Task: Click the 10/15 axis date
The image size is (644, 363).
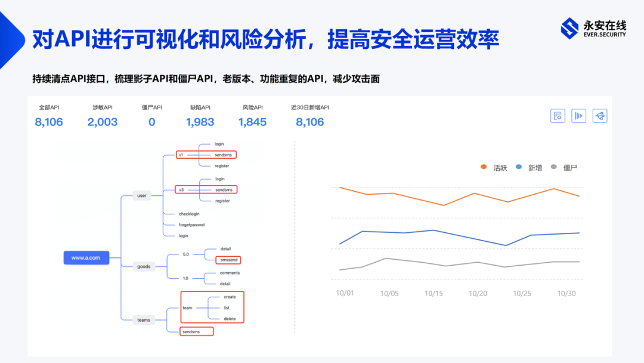Action: [x=434, y=294]
